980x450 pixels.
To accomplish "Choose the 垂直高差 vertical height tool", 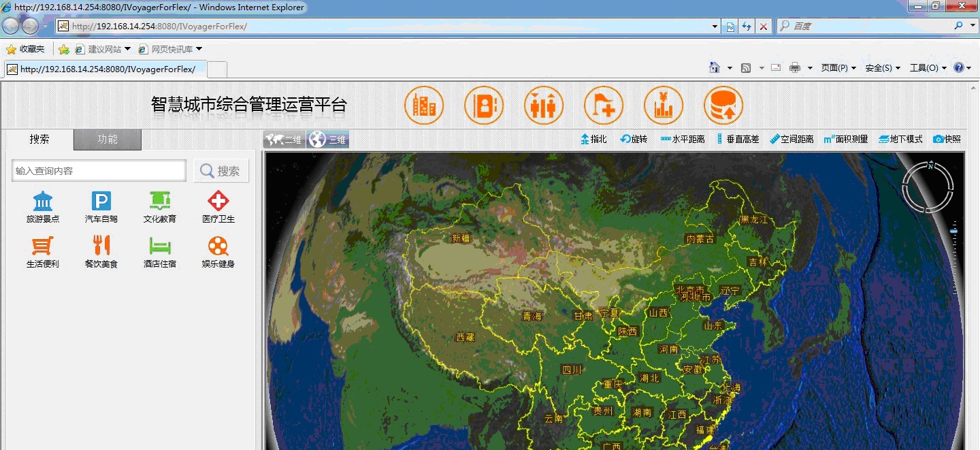I will (x=738, y=139).
